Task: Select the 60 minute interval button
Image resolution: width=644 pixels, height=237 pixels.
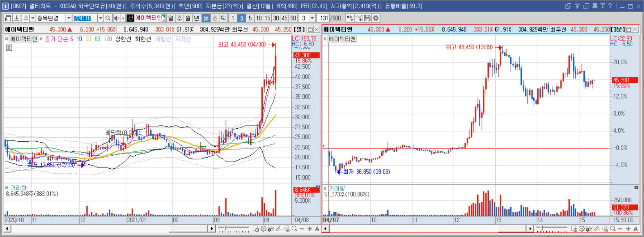Action: point(293,18)
